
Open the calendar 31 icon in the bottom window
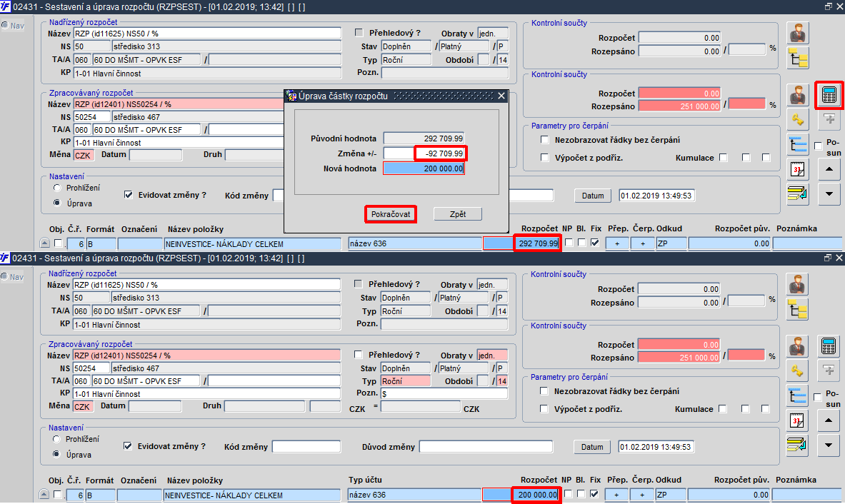click(x=797, y=420)
